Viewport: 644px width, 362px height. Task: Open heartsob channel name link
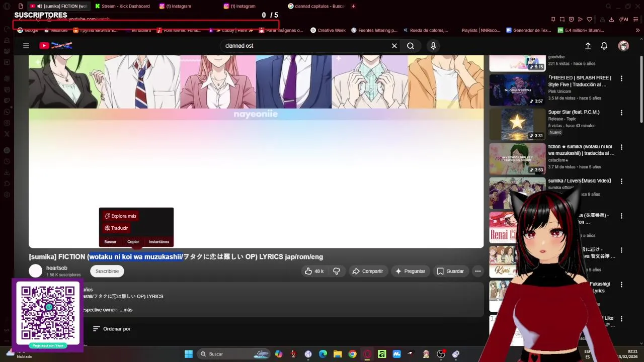point(57,268)
